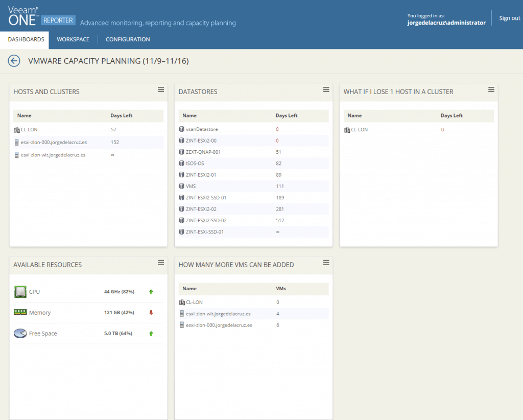Select esxi-zlon-000.jorgedelacruz.es in Hosts and Clusters
This screenshot has height=420, width=523.
(x=54, y=142)
